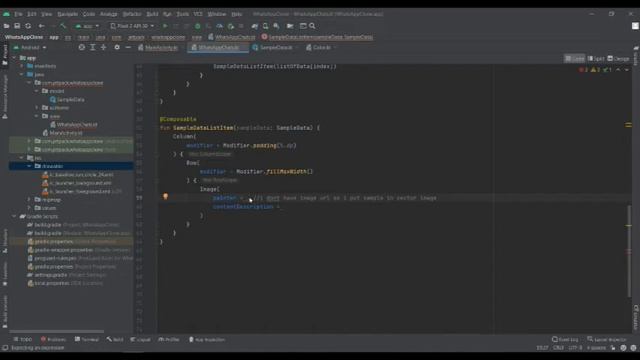Open the Profiler tool window

pos(169,339)
